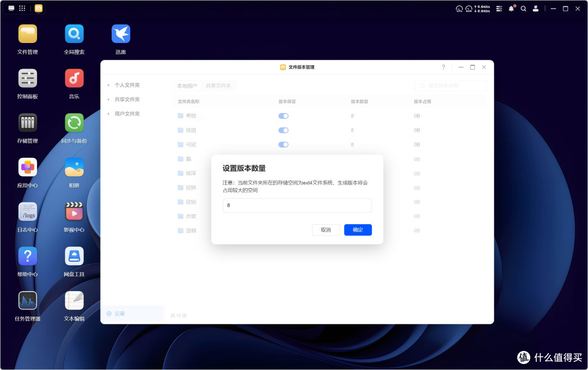Launch the 影视中心 desktop icon
This screenshot has height=370, width=588.
coord(74,212)
